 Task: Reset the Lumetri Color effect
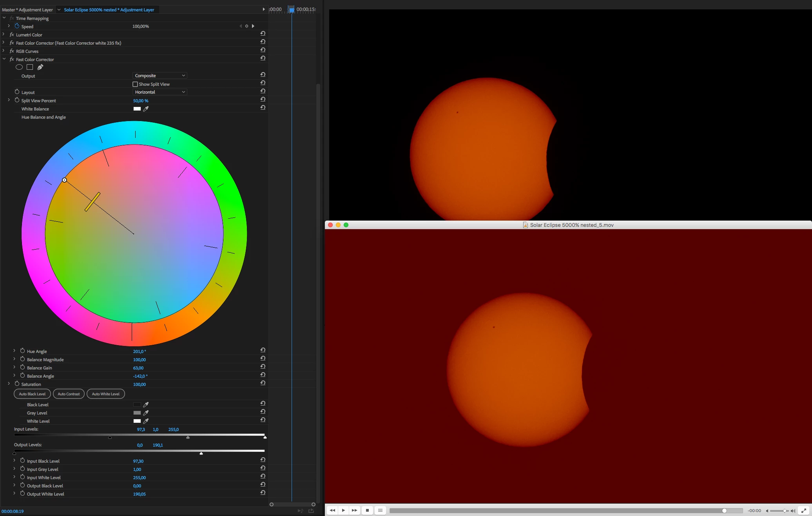263,33
